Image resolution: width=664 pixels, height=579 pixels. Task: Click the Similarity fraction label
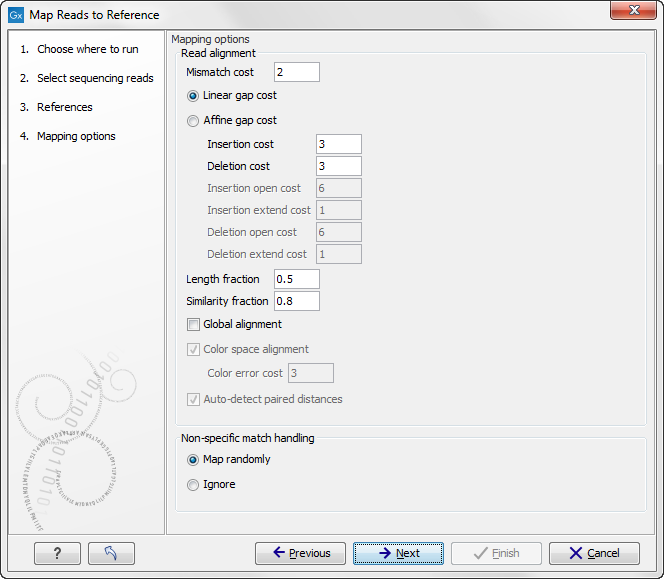tap(227, 301)
